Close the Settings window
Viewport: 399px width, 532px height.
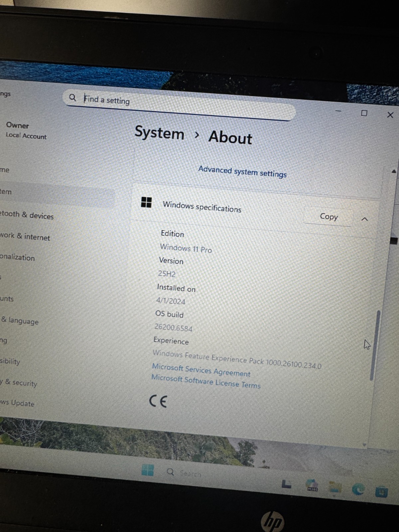[390, 115]
